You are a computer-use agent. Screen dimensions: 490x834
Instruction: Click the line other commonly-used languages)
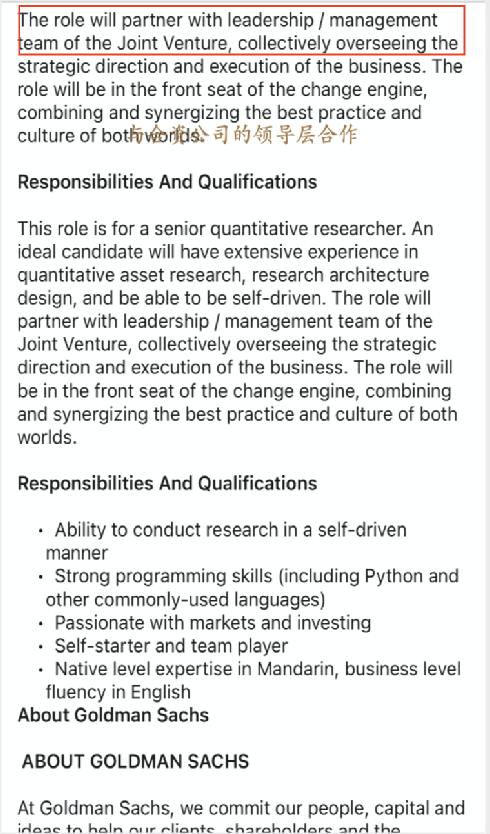[x=185, y=599]
